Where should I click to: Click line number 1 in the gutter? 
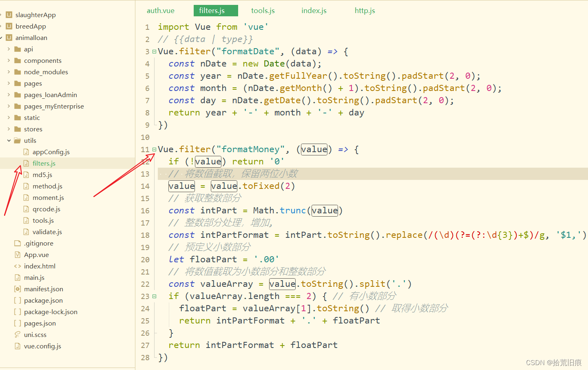coord(147,27)
